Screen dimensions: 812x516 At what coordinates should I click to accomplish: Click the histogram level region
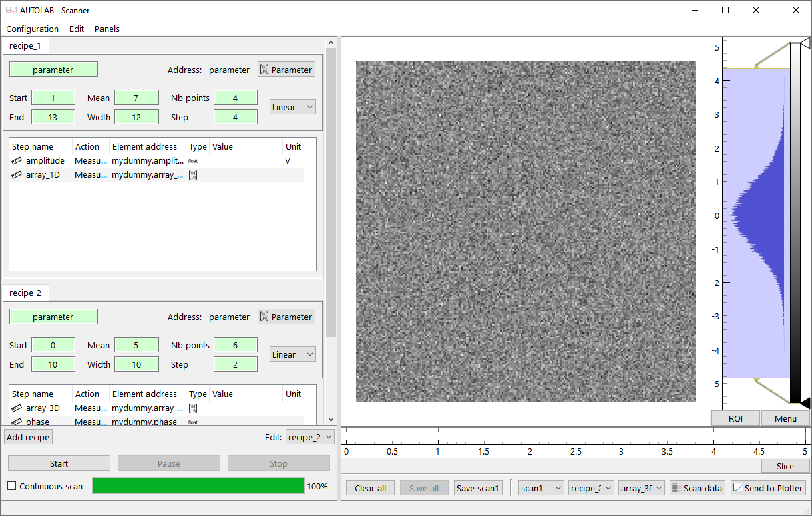pyautogui.click(x=756, y=223)
